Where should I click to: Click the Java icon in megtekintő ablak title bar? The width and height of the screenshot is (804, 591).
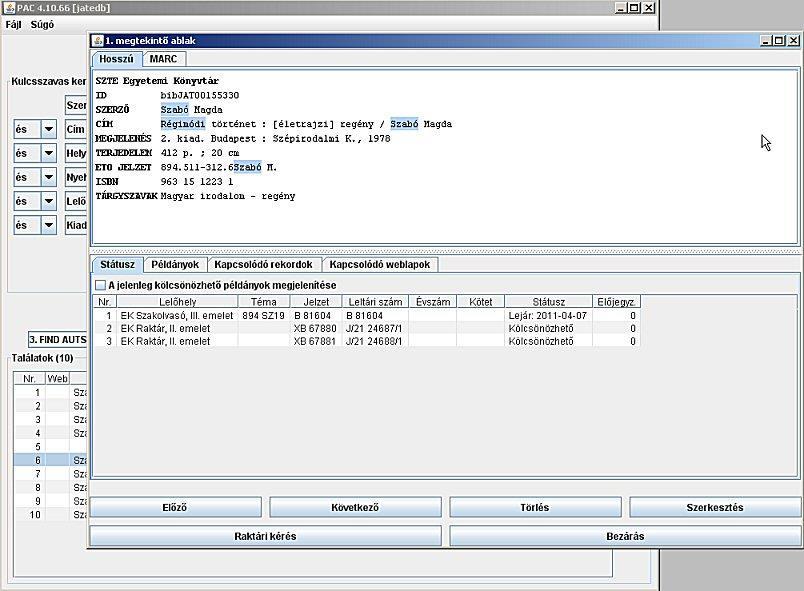97,40
